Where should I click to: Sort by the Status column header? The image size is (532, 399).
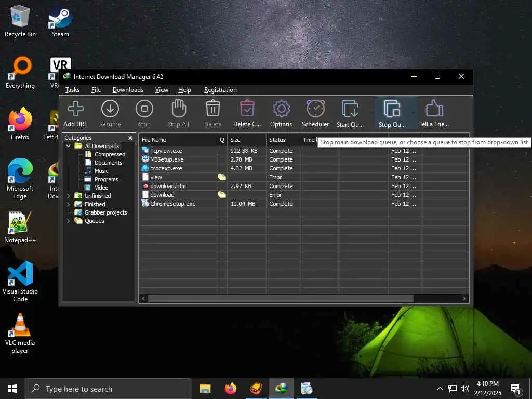pos(283,140)
